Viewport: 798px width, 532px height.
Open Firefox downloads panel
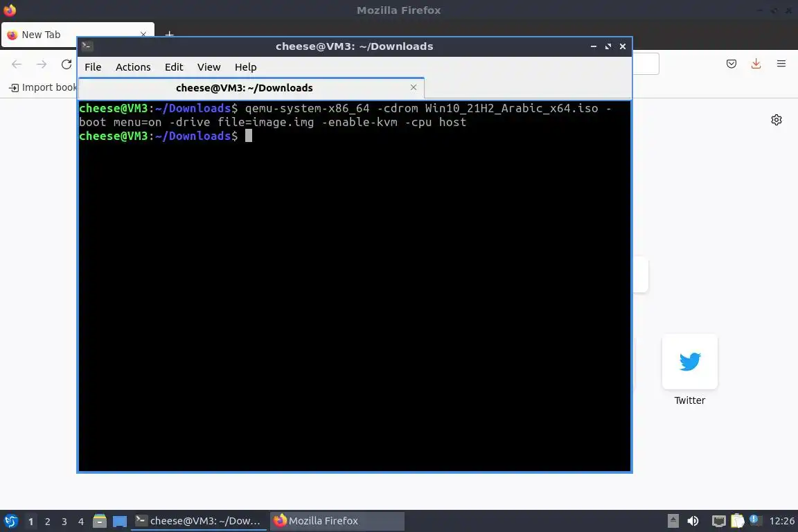pos(756,64)
